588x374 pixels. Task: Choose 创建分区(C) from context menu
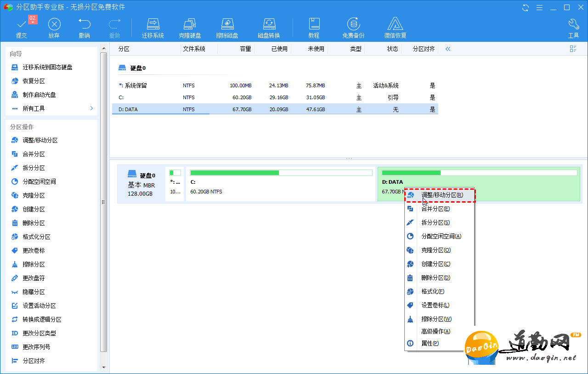[440, 264]
